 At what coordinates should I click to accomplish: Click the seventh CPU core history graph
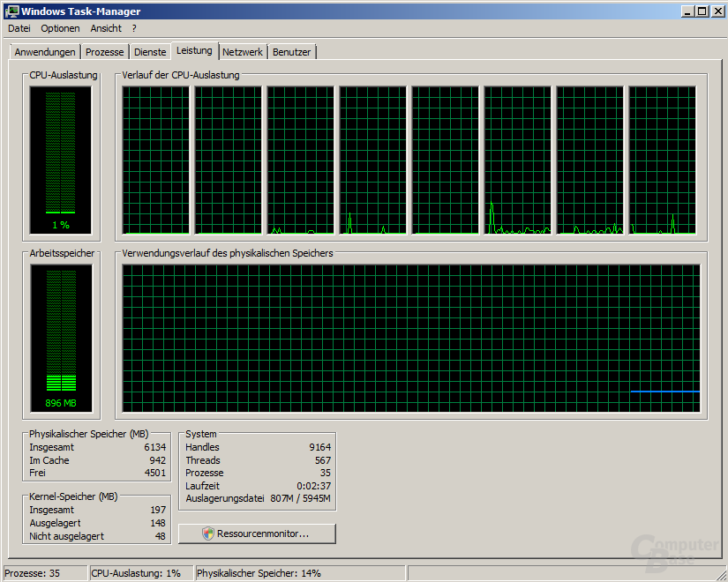click(x=590, y=160)
